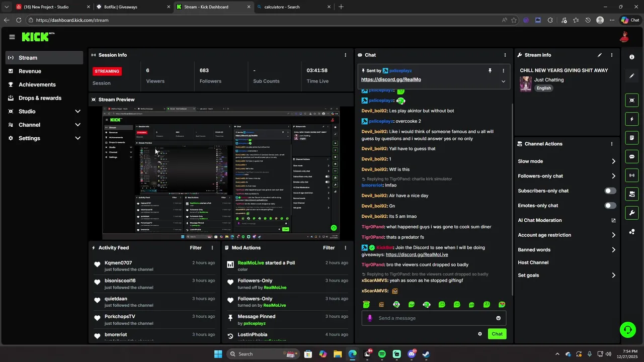Open the Activity Feed Filter
Screen dimensions: 644x362
[x=196, y=248]
